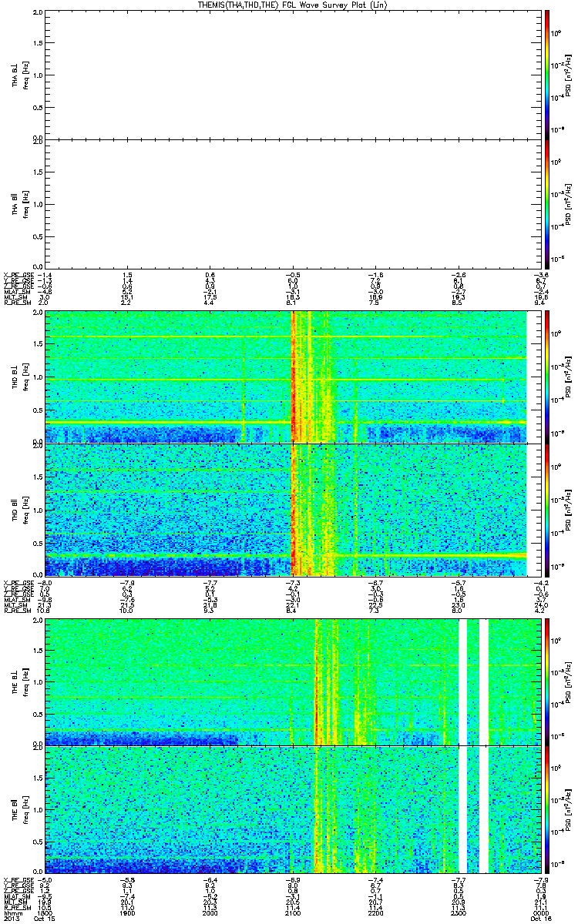Viewport: 578px width, 924px height.
Task: Click the color bar beside THE BL panel
Action: [546, 681]
